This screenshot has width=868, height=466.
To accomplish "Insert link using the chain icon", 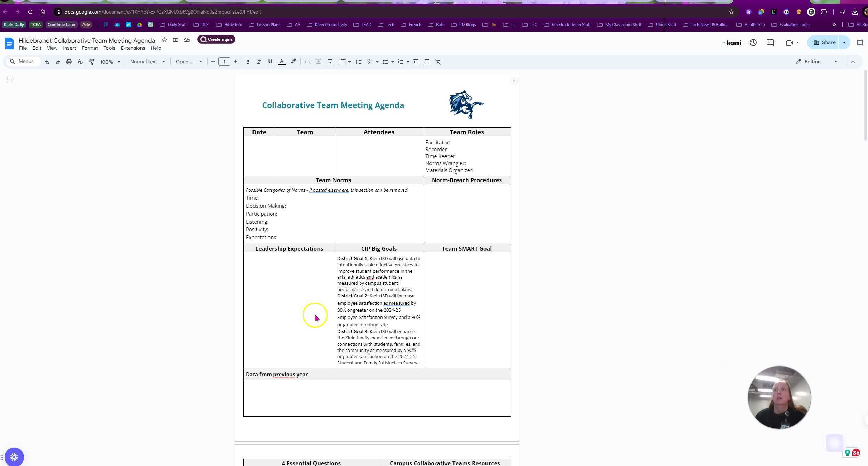I will [307, 62].
